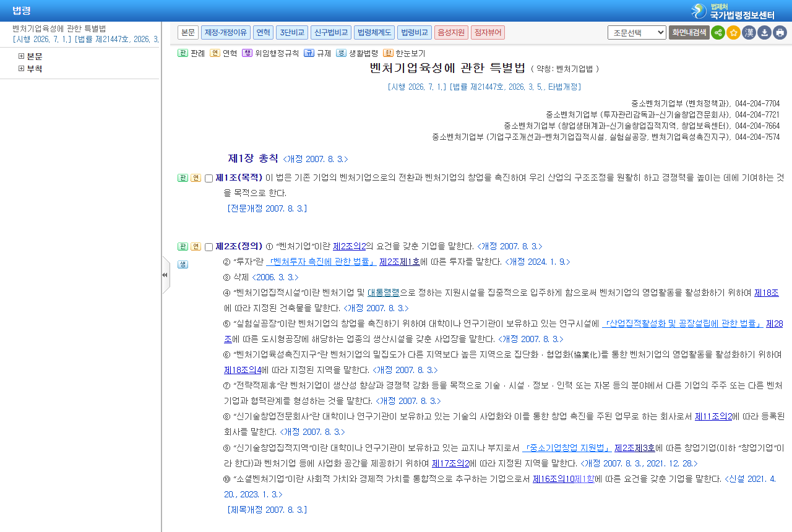Open the 연혁 tab in the toolbar
The image size is (792, 532).
[x=263, y=32]
